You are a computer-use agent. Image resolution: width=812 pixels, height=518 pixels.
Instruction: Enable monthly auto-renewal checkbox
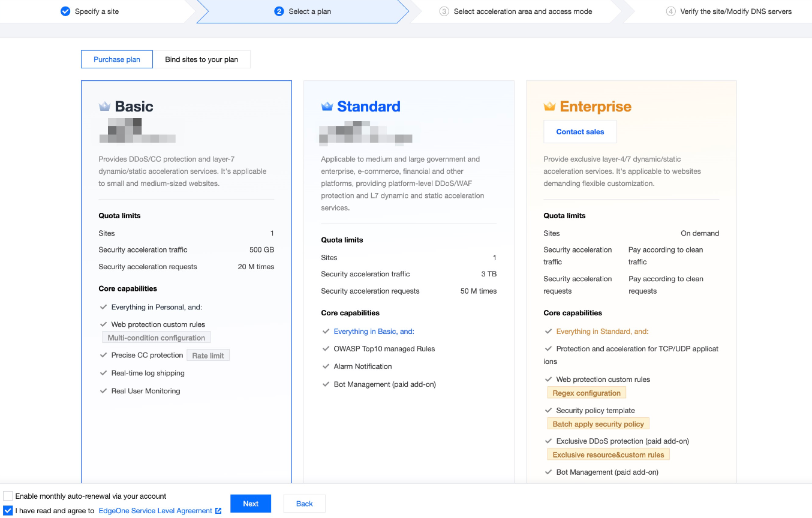coord(8,496)
